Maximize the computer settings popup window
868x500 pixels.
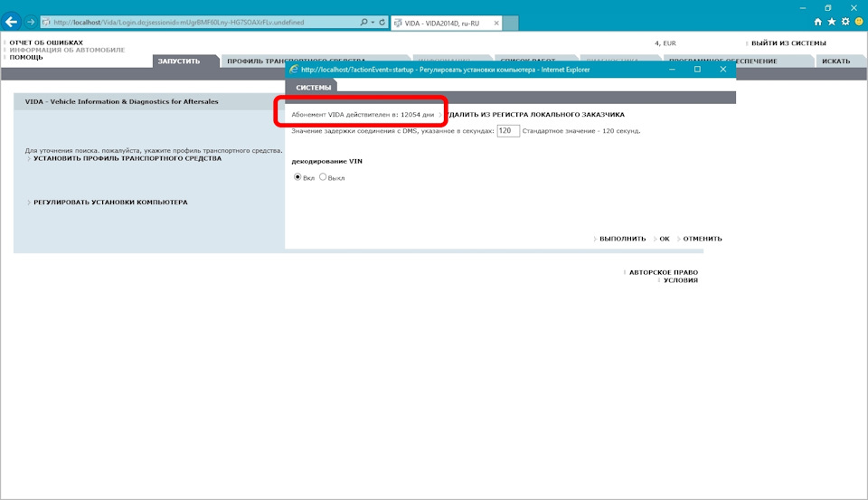tap(697, 70)
